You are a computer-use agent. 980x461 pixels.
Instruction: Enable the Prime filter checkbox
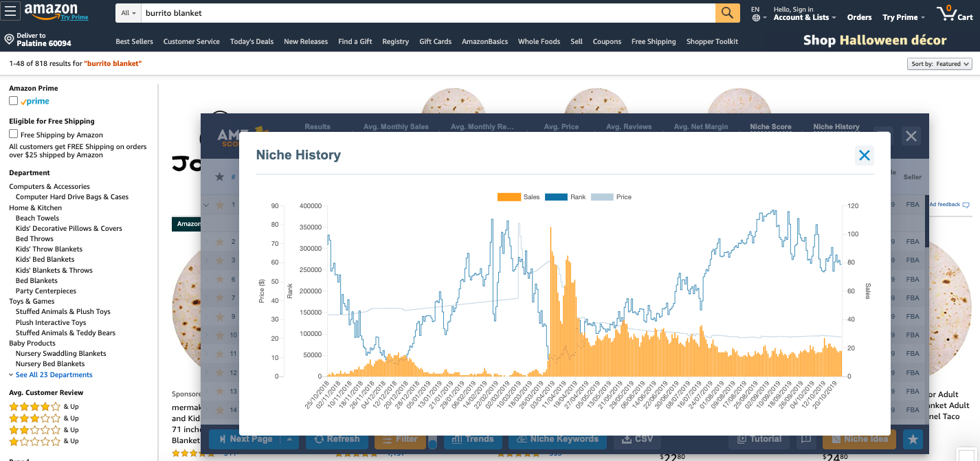12,101
